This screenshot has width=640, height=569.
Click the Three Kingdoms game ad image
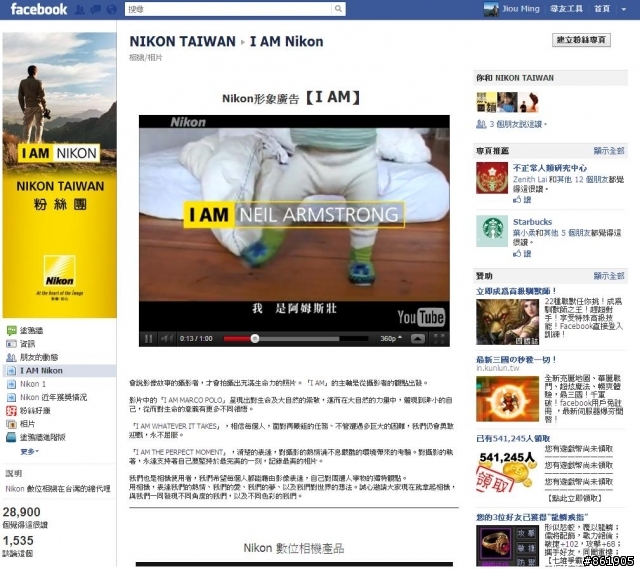(507, 399)
